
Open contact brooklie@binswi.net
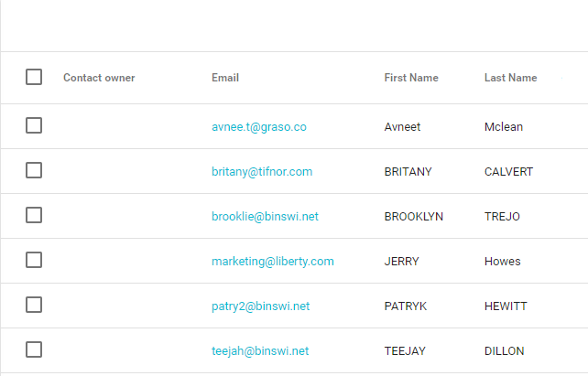[x=265, y=217]
